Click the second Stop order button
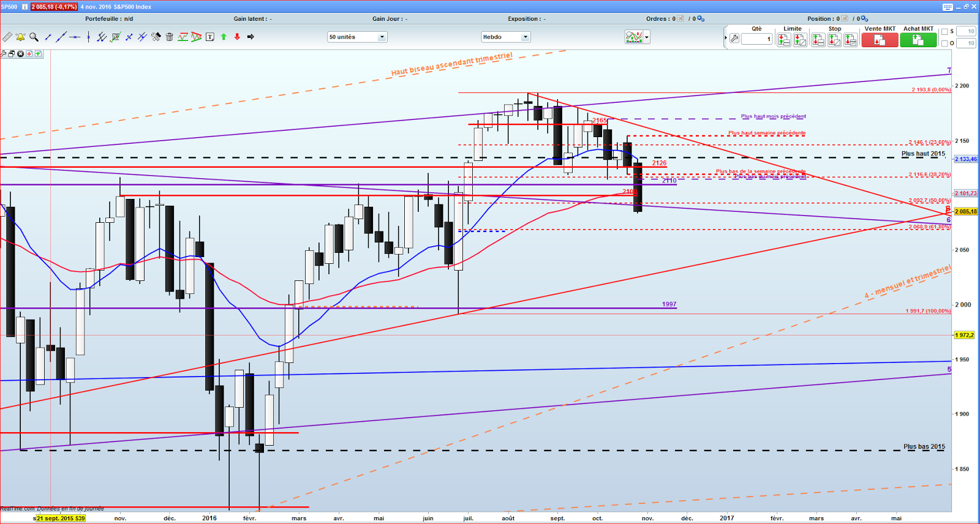The image size is (980, 524). tap(834, 40)
